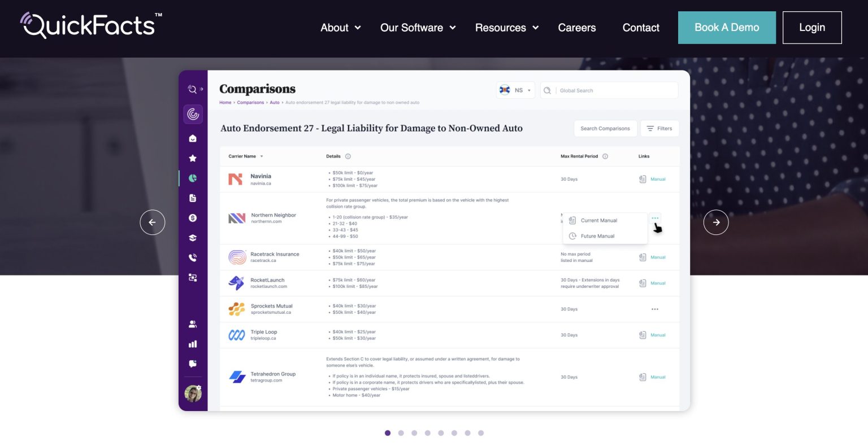Open the Contact page
Viewport: 868px width, 446px height.
point(641,28)
